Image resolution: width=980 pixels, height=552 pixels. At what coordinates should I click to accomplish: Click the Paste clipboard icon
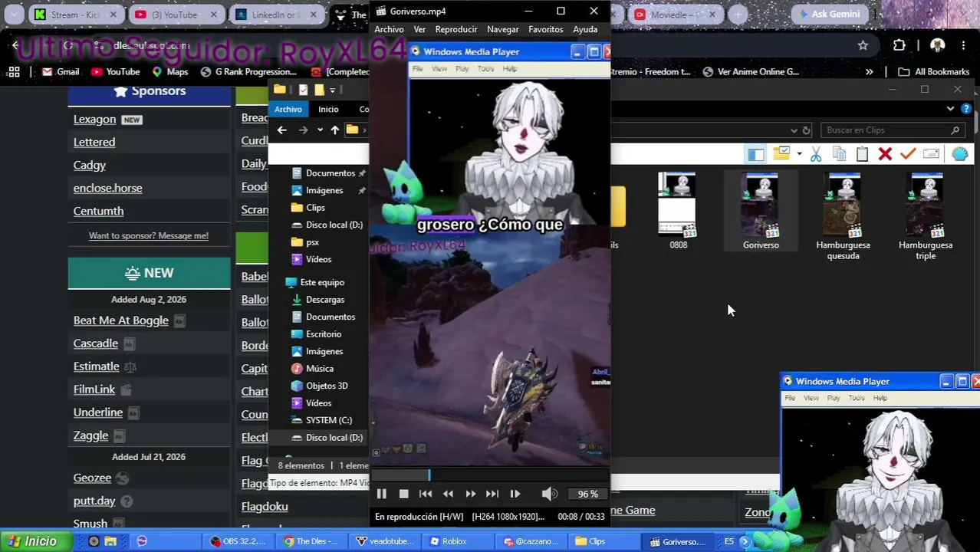point(862,154)
